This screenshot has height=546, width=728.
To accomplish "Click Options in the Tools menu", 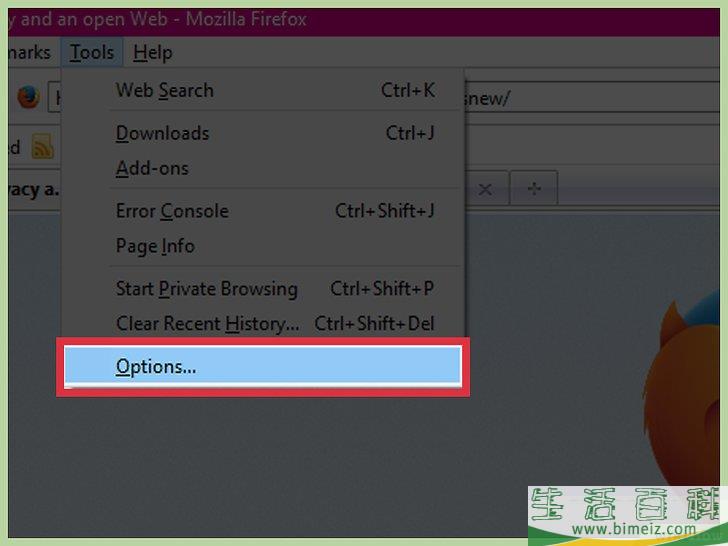I will 263,366.
